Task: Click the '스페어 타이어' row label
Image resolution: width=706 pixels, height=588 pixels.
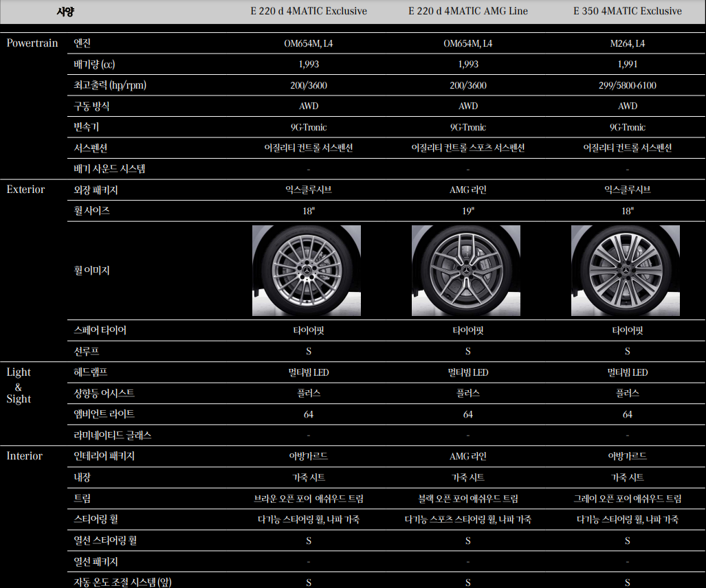Action: (x=100, y=330)
